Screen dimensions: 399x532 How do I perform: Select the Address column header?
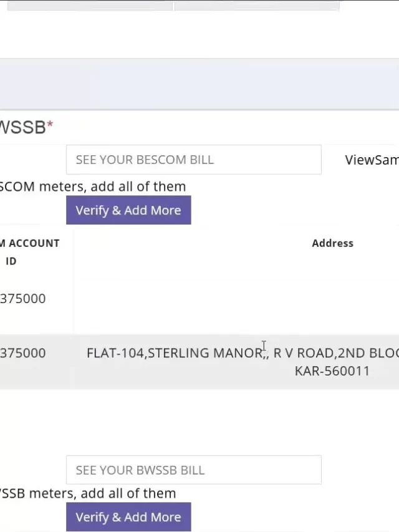click(x=332, y=243)
